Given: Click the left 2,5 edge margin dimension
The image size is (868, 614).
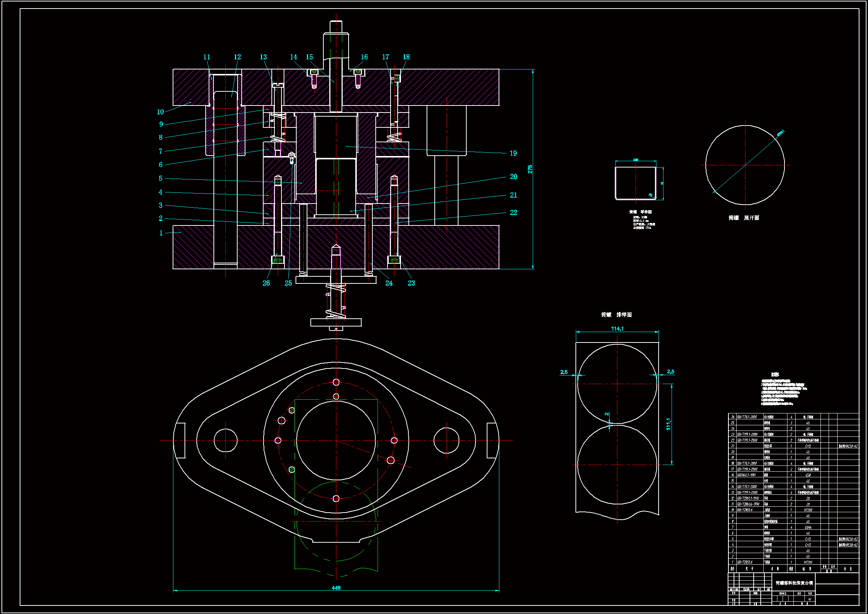Looking at the screenshot, I should (x=564, y=372).
